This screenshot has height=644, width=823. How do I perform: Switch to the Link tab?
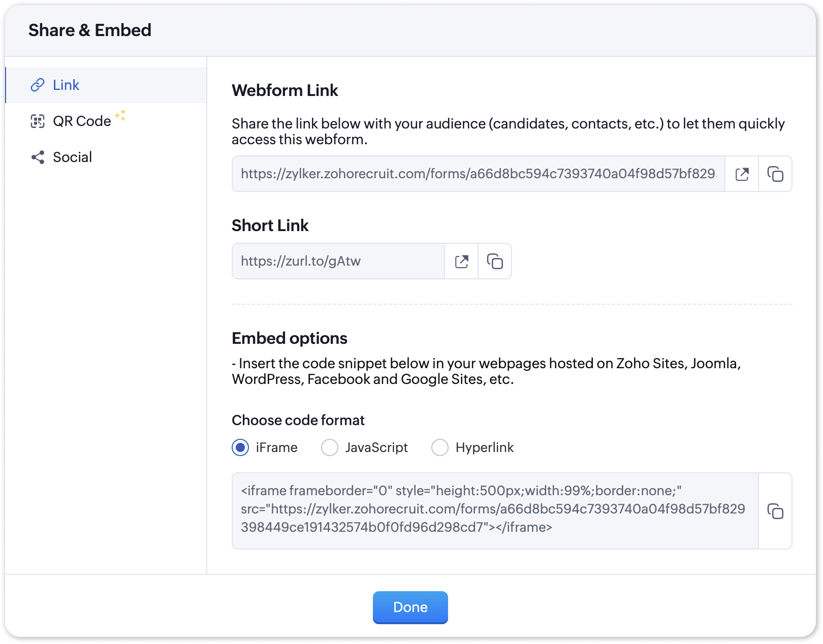tap(66, 85)
